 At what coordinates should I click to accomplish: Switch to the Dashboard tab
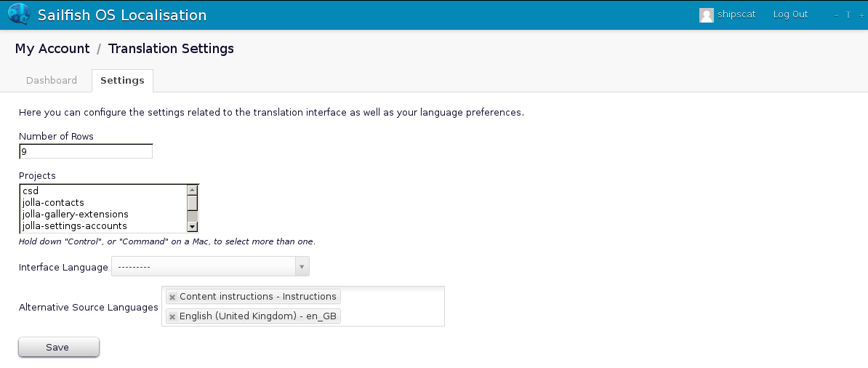click(x=52, y=81)
